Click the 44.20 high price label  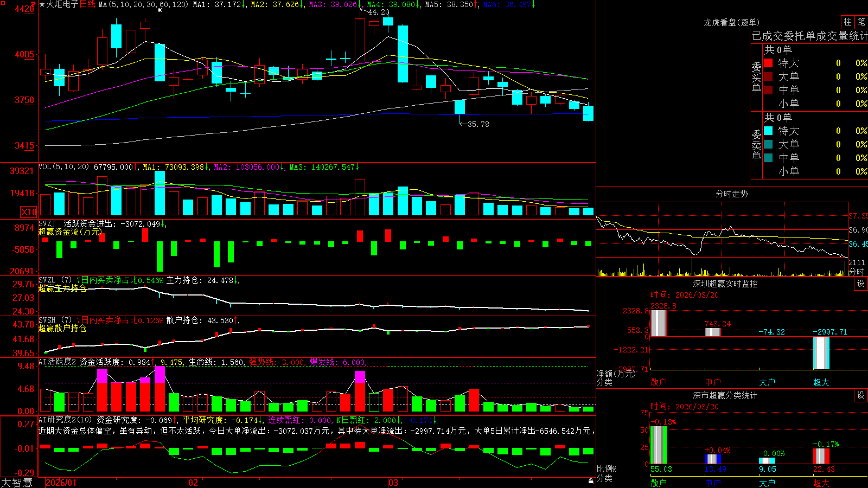pyautogui.click(x=379, y=12)
